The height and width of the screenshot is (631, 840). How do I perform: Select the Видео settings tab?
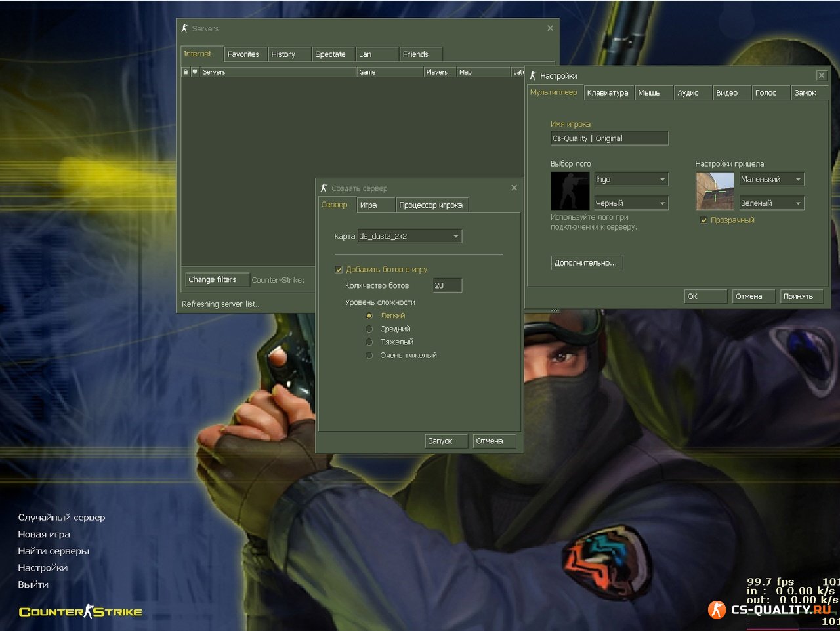pyautogui.click(x=732, y=93)
